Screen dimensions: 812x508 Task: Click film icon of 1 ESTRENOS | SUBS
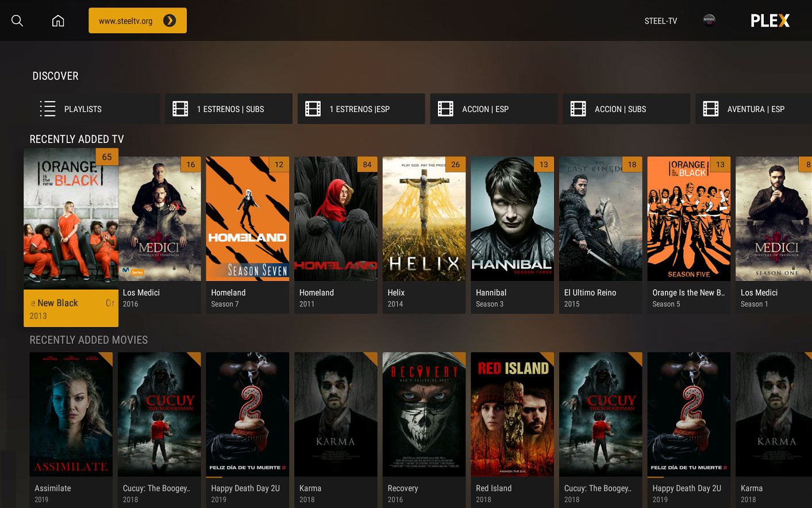[180, 109]
